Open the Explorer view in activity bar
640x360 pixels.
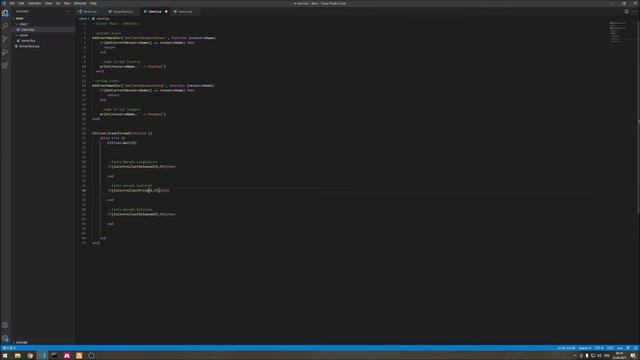(x=5, y=13)
